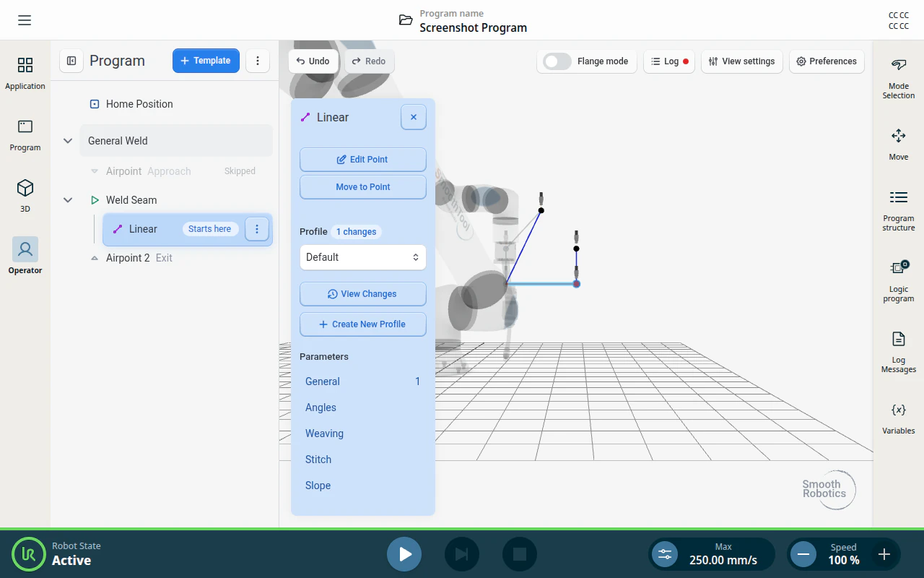
Task: Open View settings
Action: tap(742, 61)
